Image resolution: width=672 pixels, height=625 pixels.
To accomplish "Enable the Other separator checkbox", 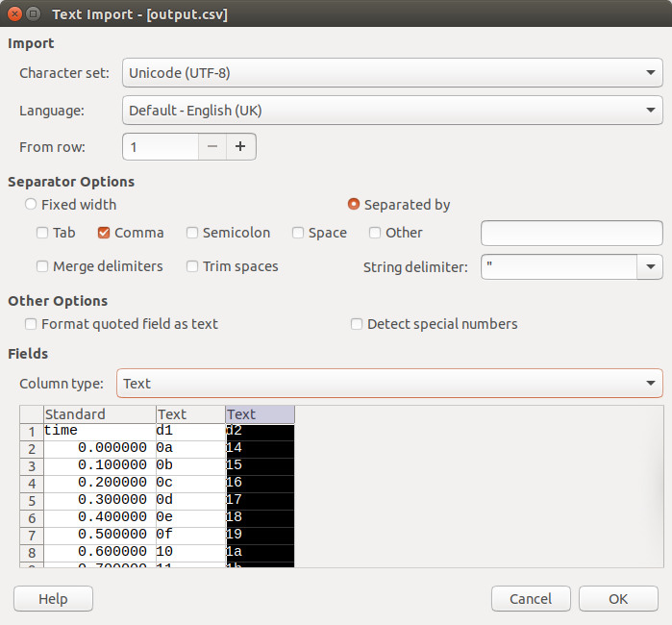I will [x=375, y=233].
